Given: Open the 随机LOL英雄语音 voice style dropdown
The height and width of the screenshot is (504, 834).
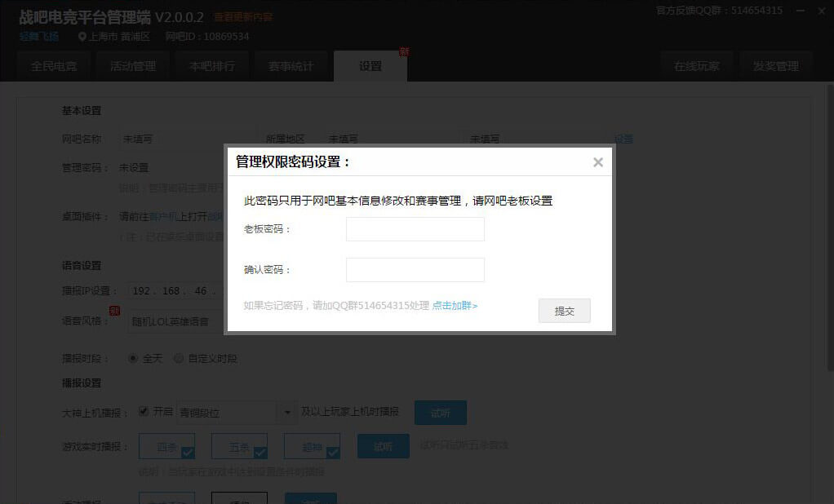Looking at the screenshot, I should (176, 321).
